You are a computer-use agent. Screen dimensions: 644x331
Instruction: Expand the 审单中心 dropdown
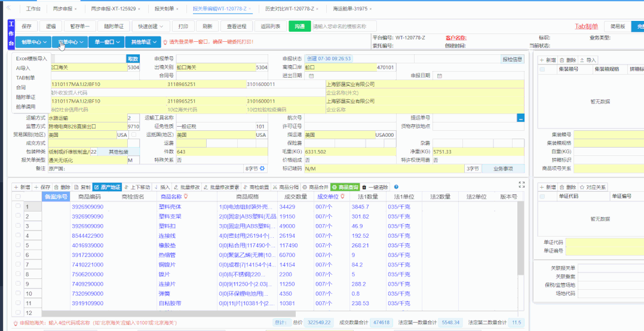pyautogui.click(x=70, y=42)
